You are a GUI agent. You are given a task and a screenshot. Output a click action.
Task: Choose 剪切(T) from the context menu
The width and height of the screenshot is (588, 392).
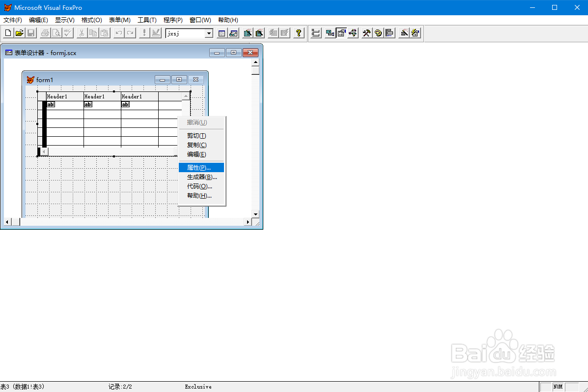click(201, 136)
